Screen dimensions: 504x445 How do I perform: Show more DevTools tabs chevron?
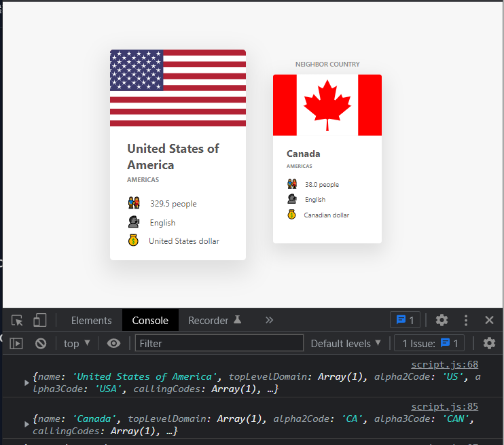tap(270, 320)
